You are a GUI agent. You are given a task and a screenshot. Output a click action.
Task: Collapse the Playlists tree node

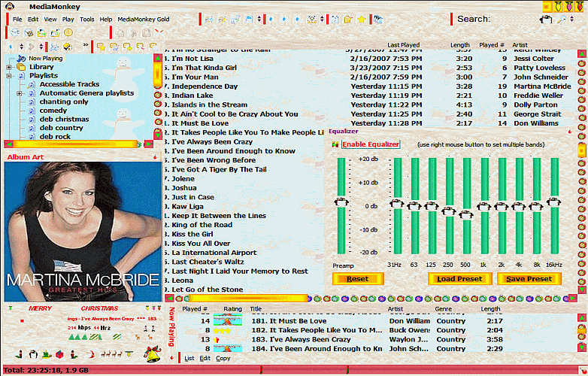click(x=9, y=76)
